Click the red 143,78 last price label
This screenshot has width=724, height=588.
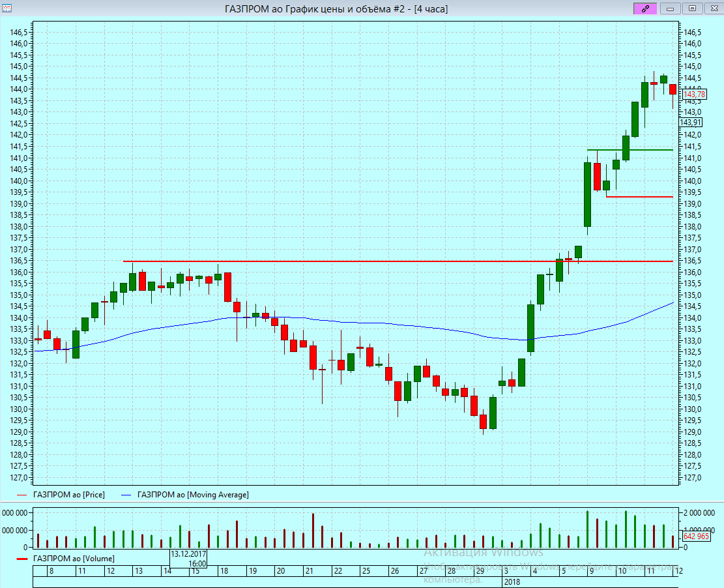pos(695,95)
